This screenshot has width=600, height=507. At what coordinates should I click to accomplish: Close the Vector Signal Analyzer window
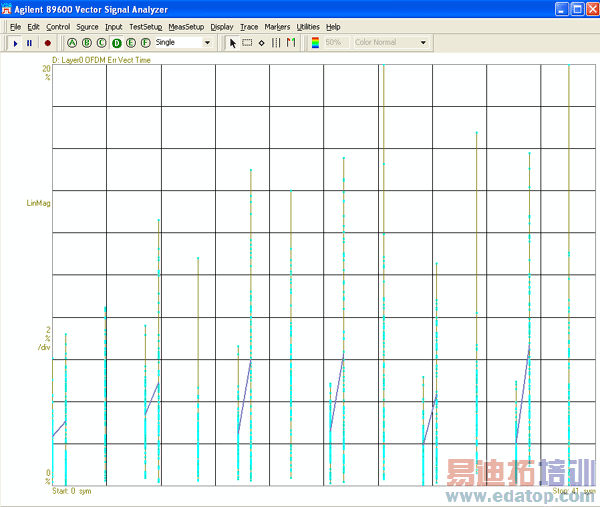pyautogui.click(x=593, y=9)
